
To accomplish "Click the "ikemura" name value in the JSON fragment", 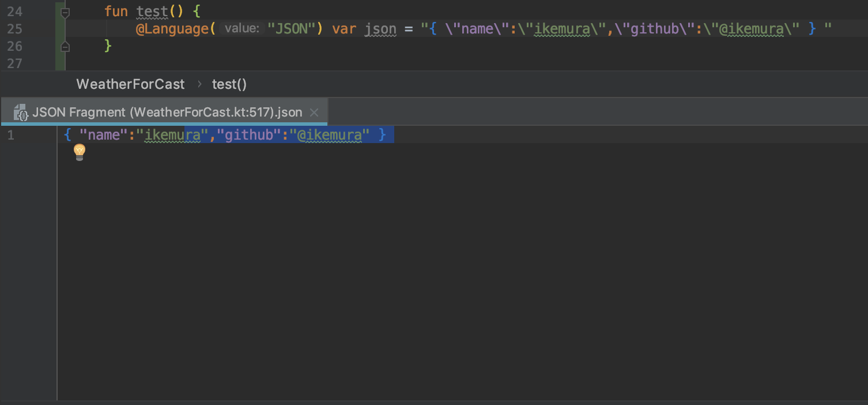I will (x=172, y=135).
